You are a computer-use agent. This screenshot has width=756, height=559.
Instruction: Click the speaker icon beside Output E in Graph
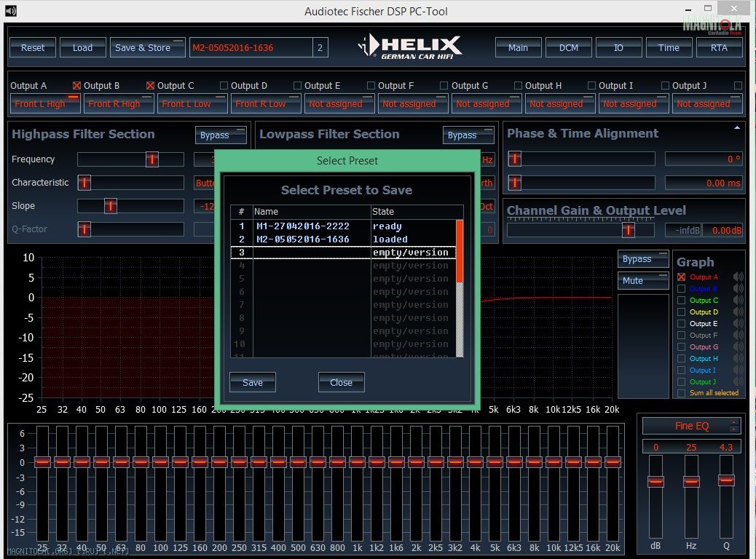(738, 324)
